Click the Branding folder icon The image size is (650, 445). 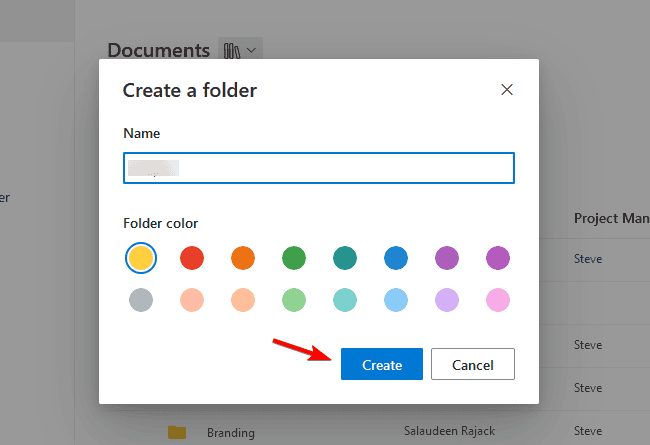pos(177,432)
